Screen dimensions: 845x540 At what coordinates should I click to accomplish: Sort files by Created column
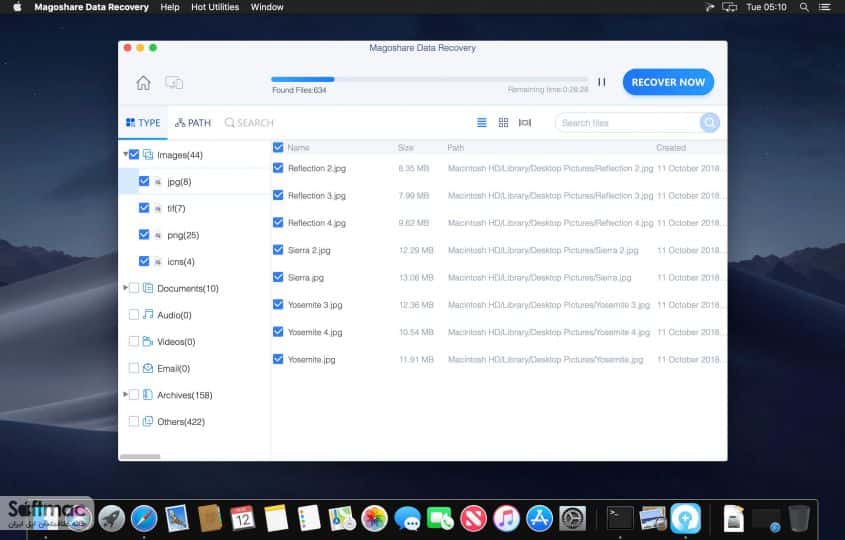[x=671, y=148]
